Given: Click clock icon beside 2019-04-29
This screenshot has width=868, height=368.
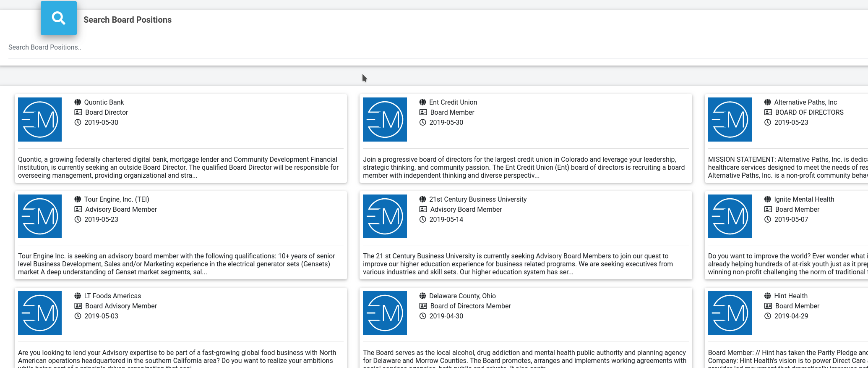Looking at the screenshot, I should (x=768, y=316).
